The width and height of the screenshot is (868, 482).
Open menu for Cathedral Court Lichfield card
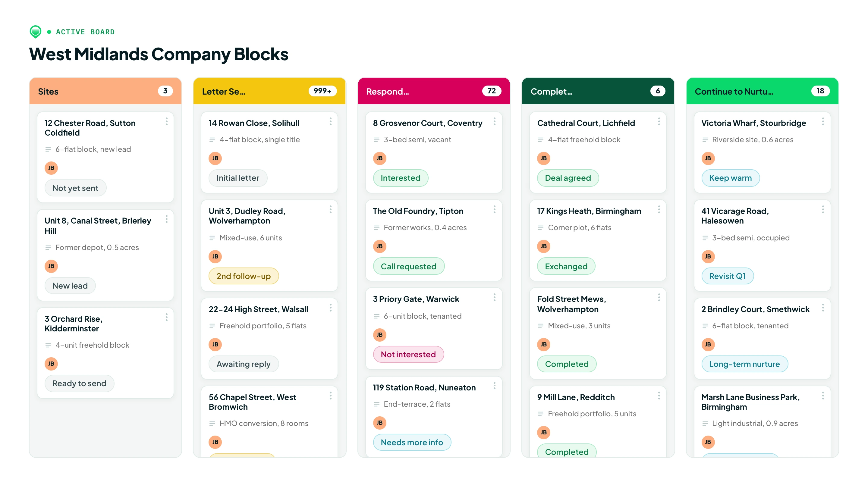(659, 122)
